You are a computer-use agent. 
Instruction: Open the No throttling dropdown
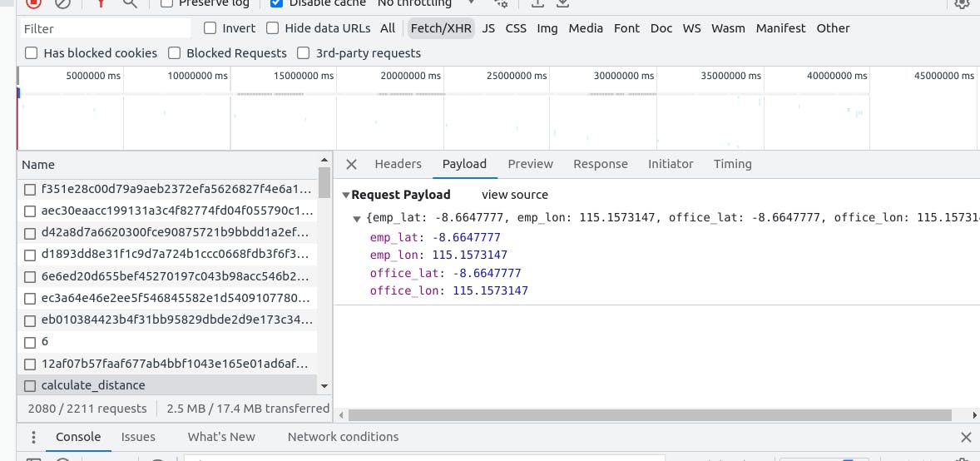(426, 3)
